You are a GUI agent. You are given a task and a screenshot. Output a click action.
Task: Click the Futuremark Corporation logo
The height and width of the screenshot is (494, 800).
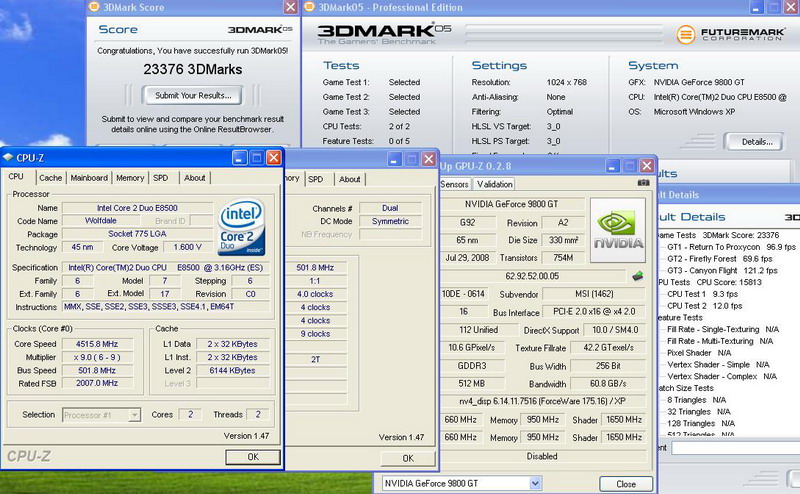[x=732, y=35]
